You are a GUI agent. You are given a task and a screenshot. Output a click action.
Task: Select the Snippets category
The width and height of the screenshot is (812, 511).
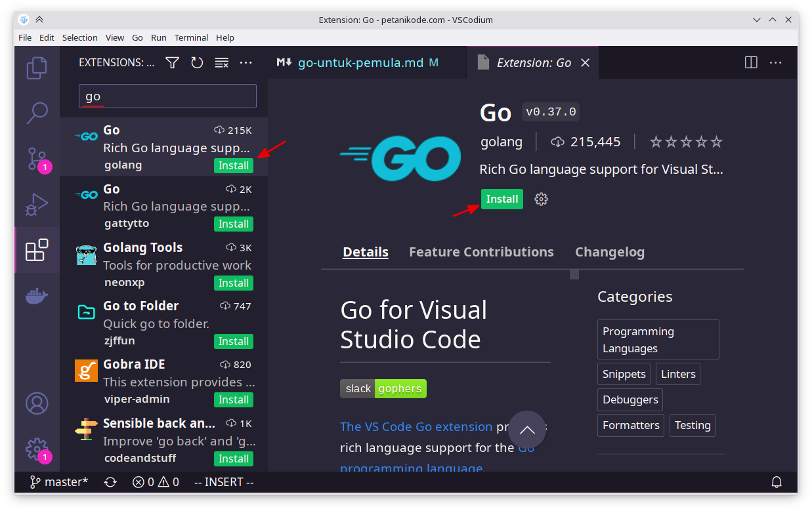point(624,374)
